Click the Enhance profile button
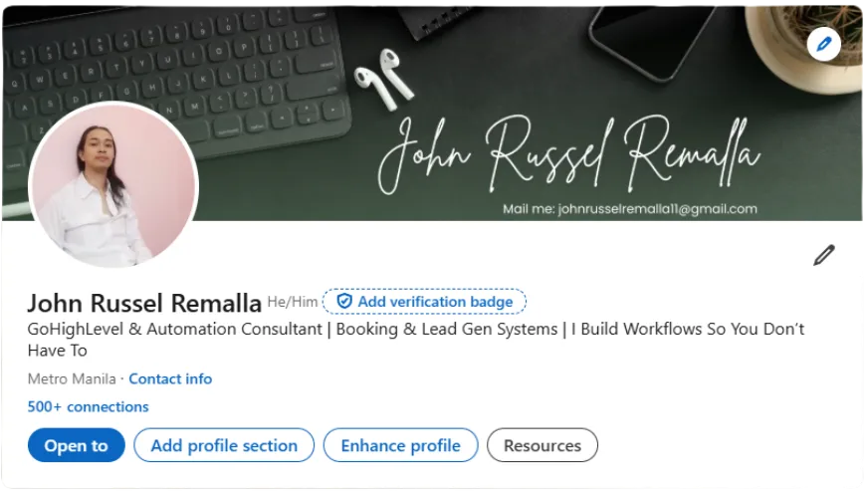868x494 pixels. click(401, 445)
